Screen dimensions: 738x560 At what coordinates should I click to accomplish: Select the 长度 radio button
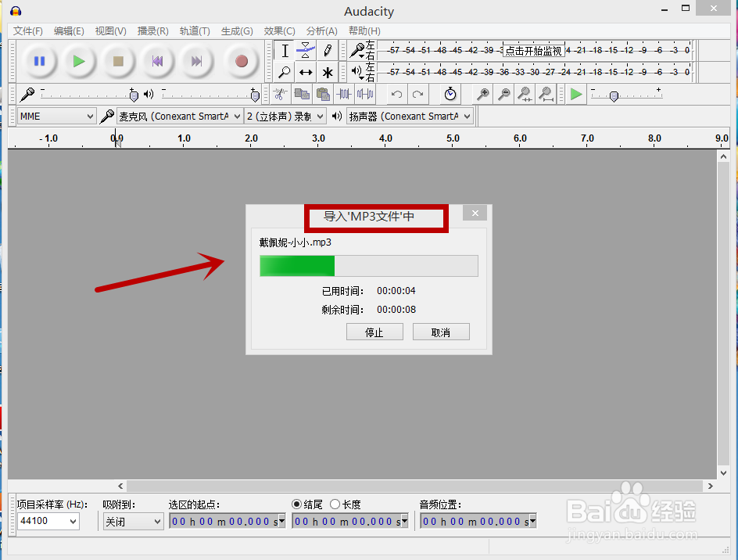coord(335,504)
